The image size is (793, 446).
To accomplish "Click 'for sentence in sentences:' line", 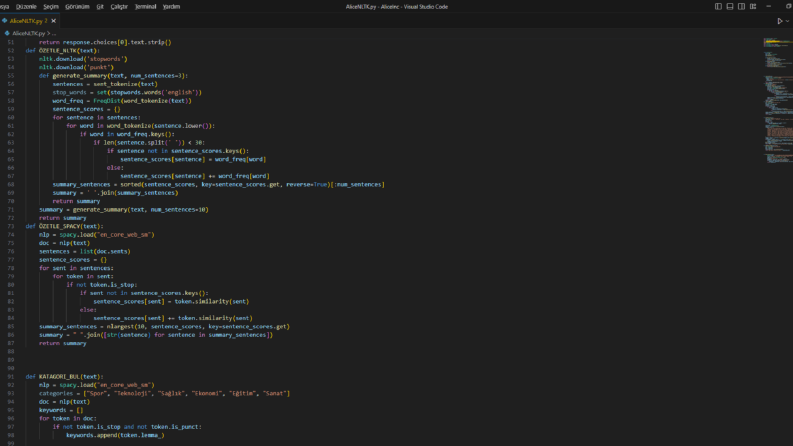I will [97, 117].
